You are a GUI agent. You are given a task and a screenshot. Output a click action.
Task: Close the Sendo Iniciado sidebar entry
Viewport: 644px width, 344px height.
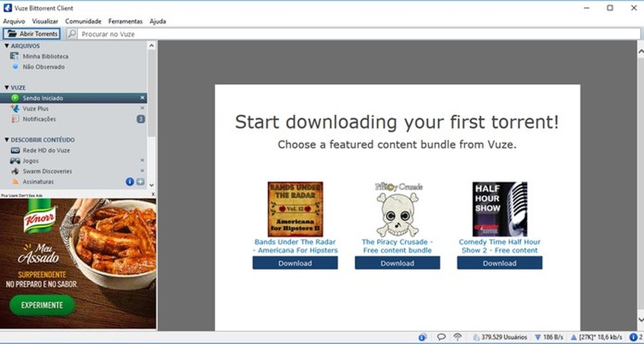pyautogui.click(x=142, y=98)
